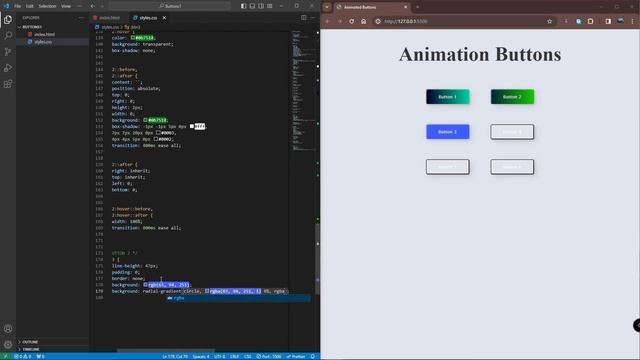
Task: Go back using VS Code navigation arrow
Action: pos(93,6)
